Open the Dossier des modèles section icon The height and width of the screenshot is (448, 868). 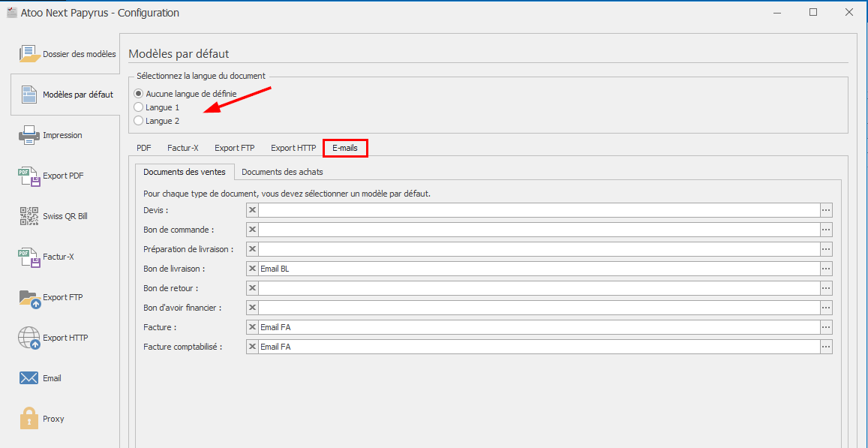pyautogui.click(x=29, y=54)
